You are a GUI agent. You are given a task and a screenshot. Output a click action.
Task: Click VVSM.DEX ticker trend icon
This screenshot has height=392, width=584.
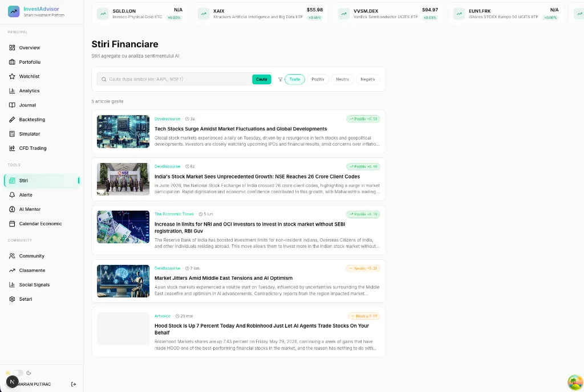point(344,14)
